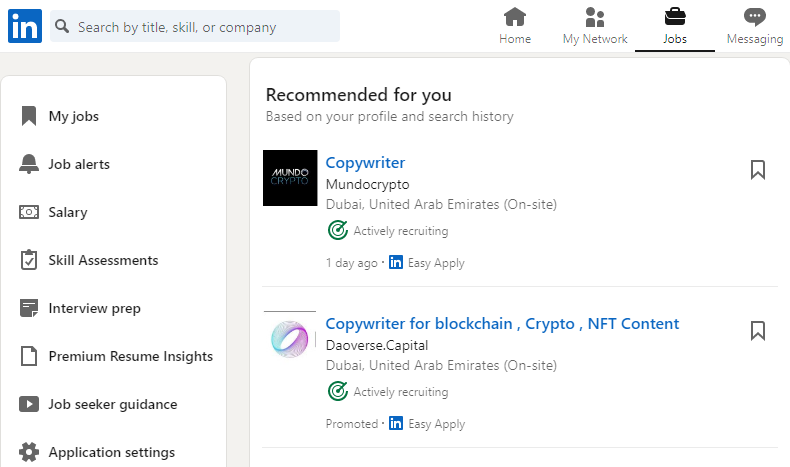The image size is (790, 467).
Task: Click the My Network nav label
Action: point(595,39)
